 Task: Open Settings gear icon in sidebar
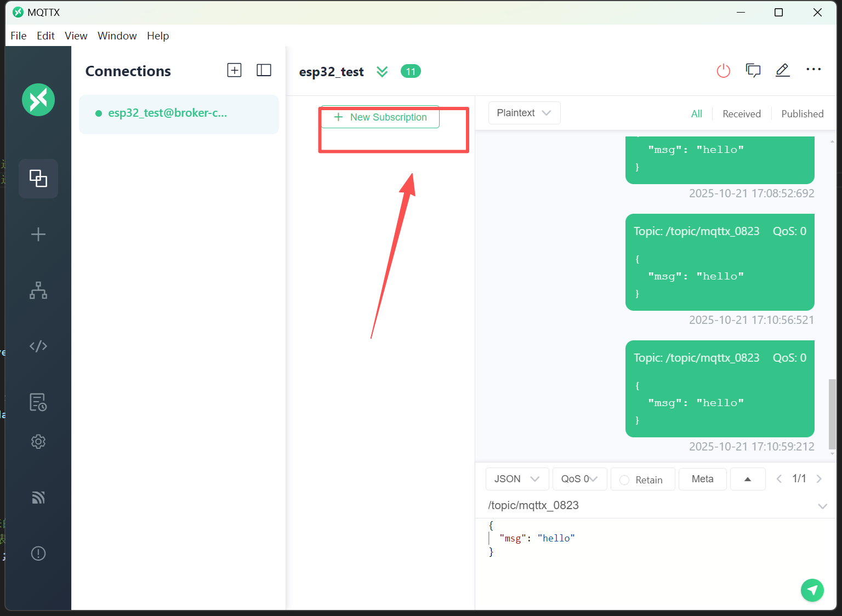(38, 442)
